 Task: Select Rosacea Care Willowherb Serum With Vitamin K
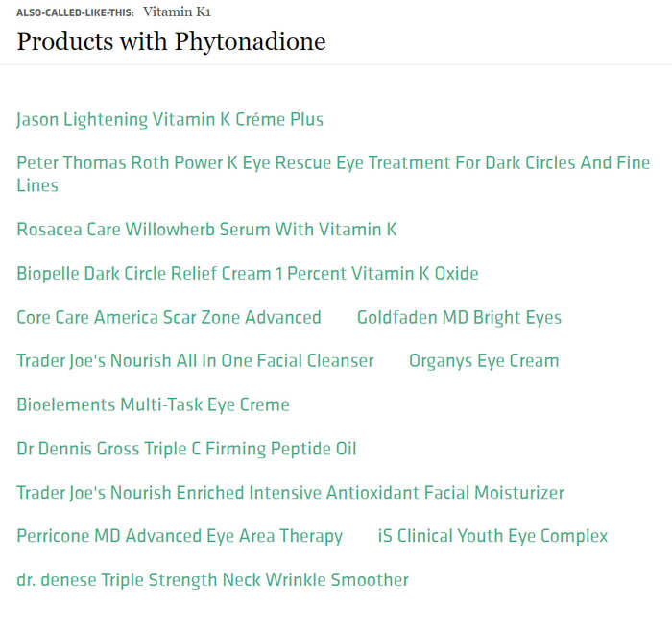[206, 229]
